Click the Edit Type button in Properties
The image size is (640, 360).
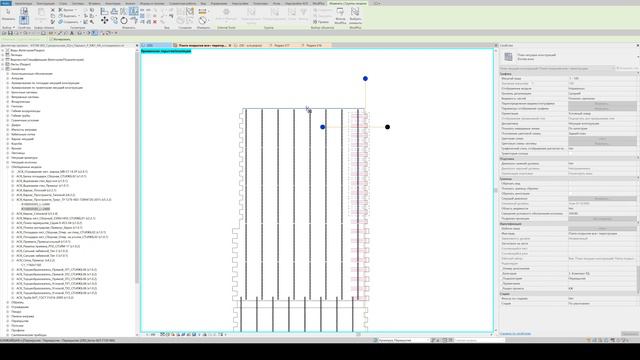pos(627,68)
